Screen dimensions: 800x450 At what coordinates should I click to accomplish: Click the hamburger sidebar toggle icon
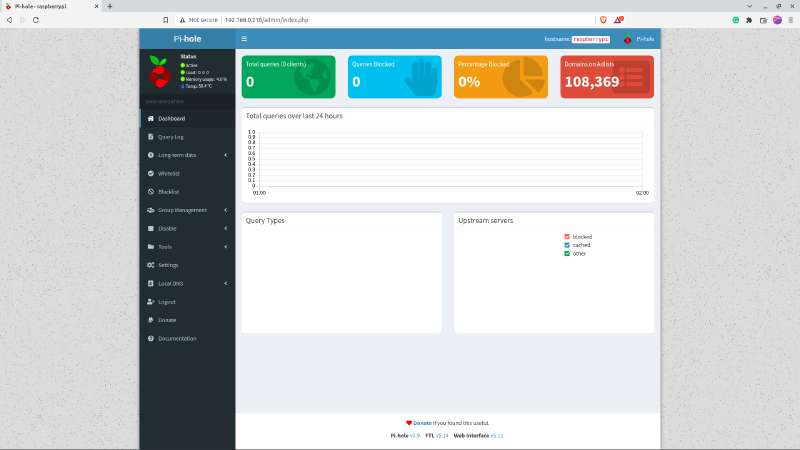(244, 39)
